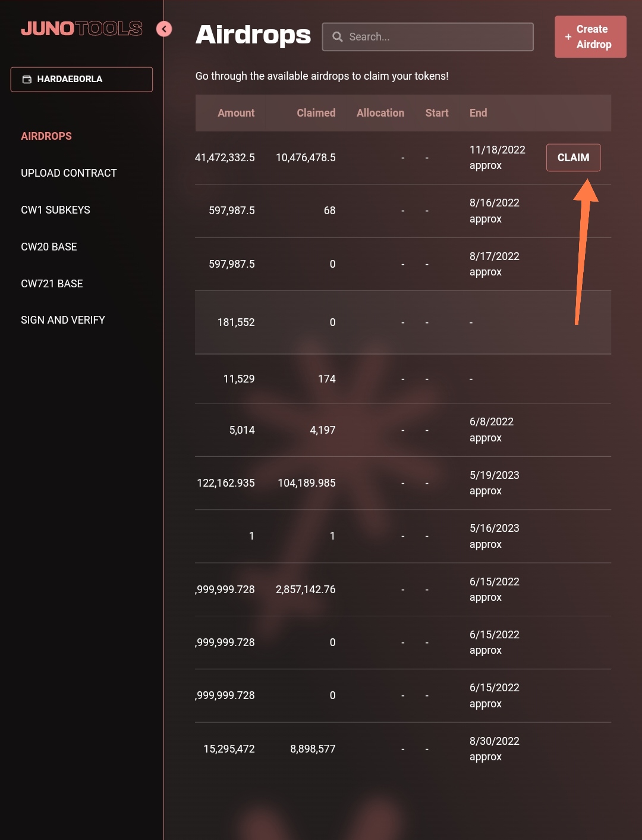Focus the airdrop search field

[x=427, y=37]
